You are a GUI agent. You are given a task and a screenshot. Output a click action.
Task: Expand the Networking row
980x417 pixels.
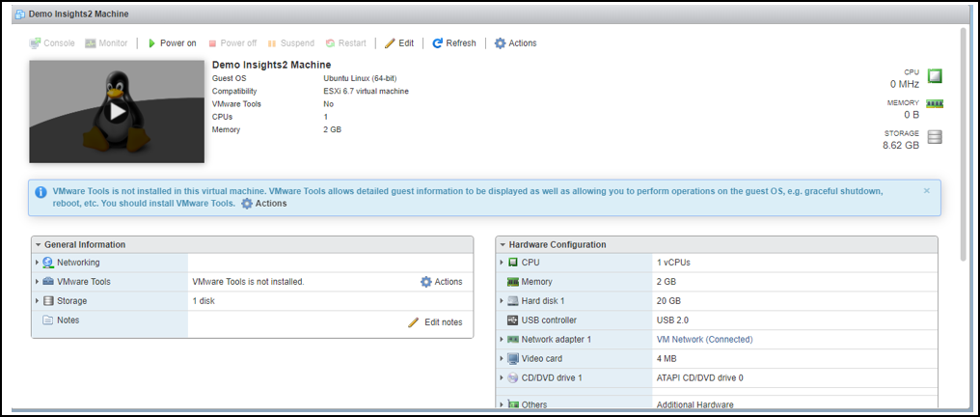(37, 263)
